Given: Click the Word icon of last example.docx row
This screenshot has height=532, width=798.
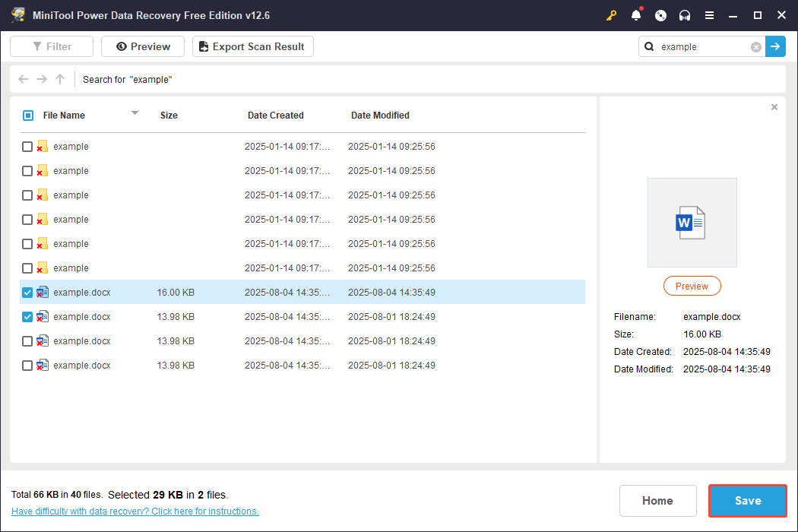Looking at the screenshot, I should [43, 366].
